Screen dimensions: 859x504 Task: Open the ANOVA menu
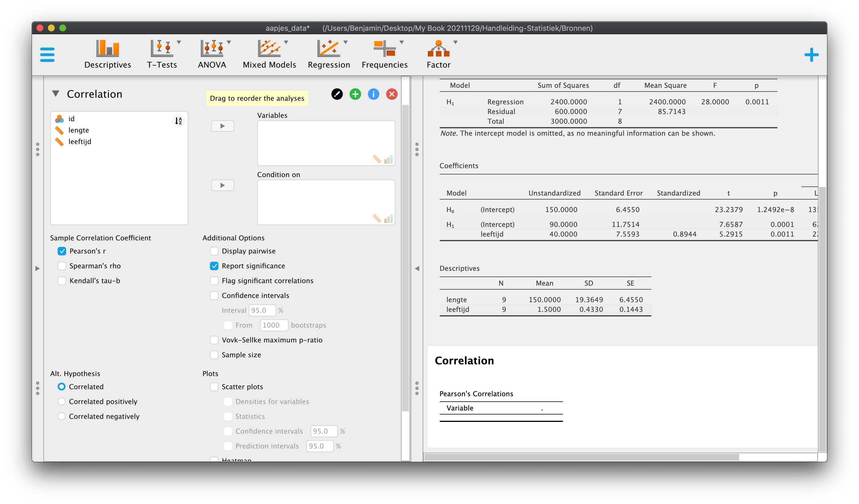212,54
